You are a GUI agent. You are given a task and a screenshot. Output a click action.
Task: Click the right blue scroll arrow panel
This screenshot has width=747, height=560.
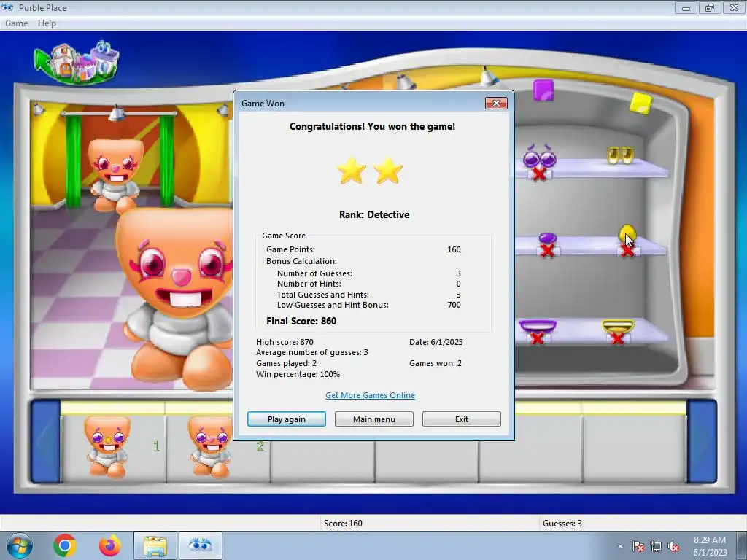pos(702,442)
